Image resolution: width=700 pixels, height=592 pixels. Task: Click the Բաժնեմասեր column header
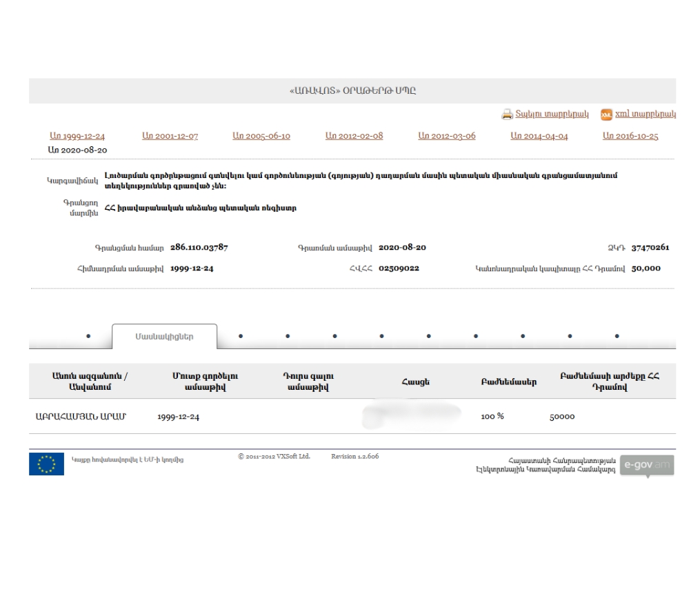click(508, 382)
